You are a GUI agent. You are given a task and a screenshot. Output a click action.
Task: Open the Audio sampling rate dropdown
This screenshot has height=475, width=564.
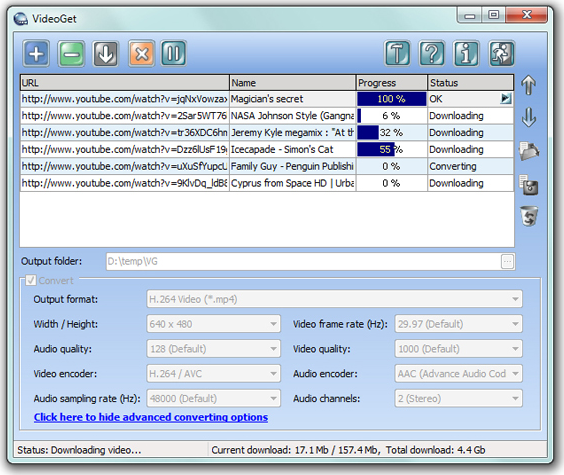[213, 398]
